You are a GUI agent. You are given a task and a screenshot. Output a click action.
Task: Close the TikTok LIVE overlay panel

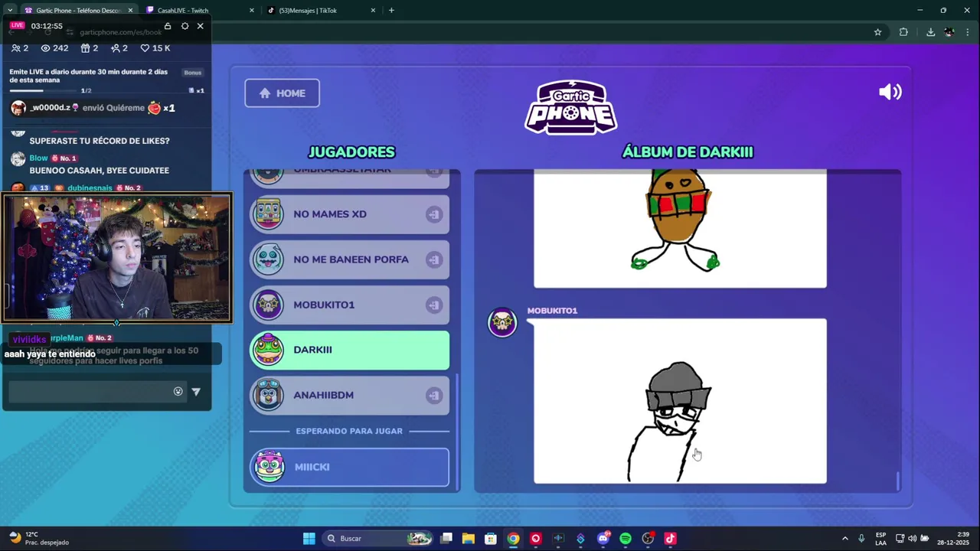tap(201, 26)
